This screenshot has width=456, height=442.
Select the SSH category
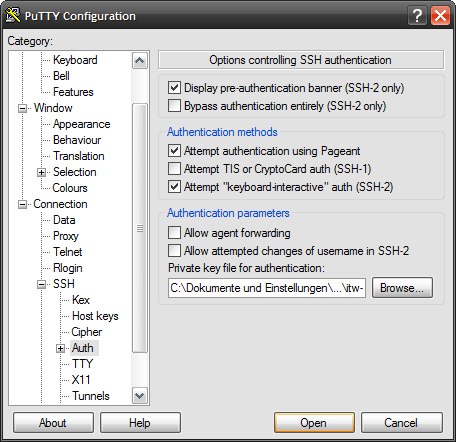click(x=64, y=284)
